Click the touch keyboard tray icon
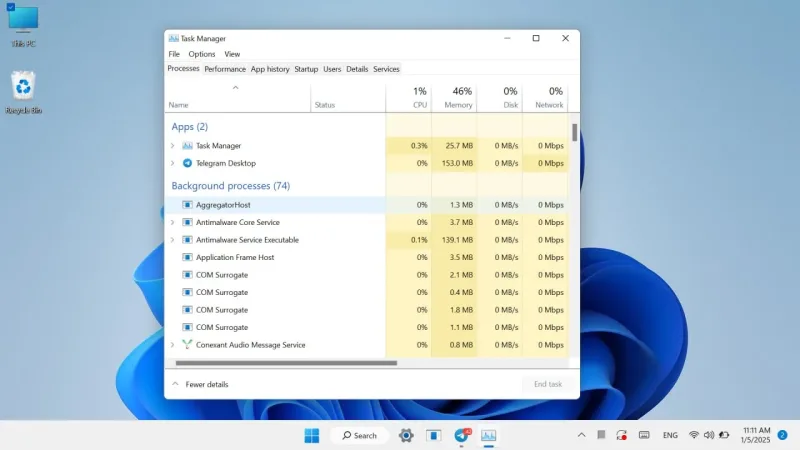Screen dimensions: 800x450 click(644, 435)
